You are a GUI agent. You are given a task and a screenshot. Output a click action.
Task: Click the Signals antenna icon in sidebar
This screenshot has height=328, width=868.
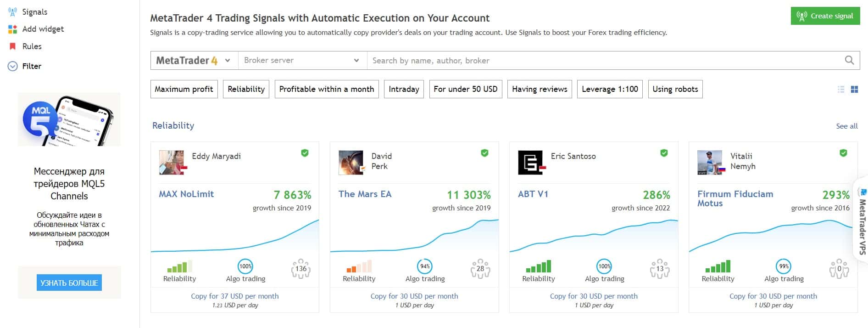(12, 12)
